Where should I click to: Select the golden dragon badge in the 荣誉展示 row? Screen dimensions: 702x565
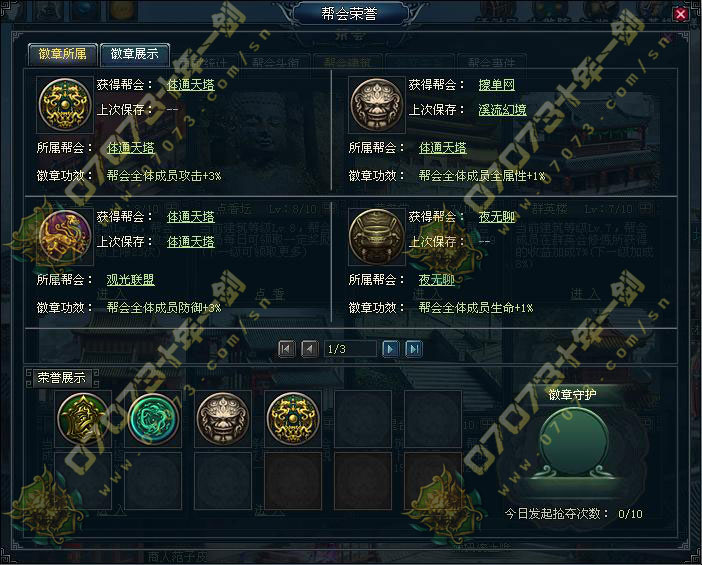pyautogui.click(x=293, y=419)
